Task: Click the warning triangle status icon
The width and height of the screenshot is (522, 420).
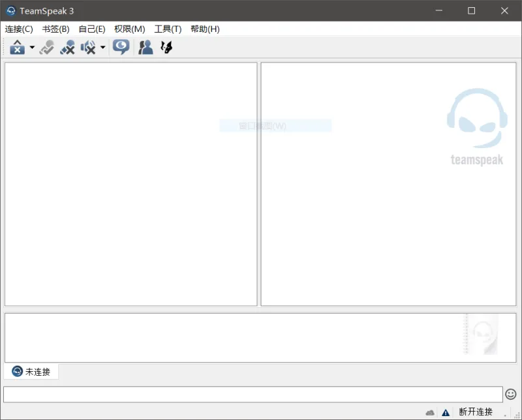Action: [446, 413]
